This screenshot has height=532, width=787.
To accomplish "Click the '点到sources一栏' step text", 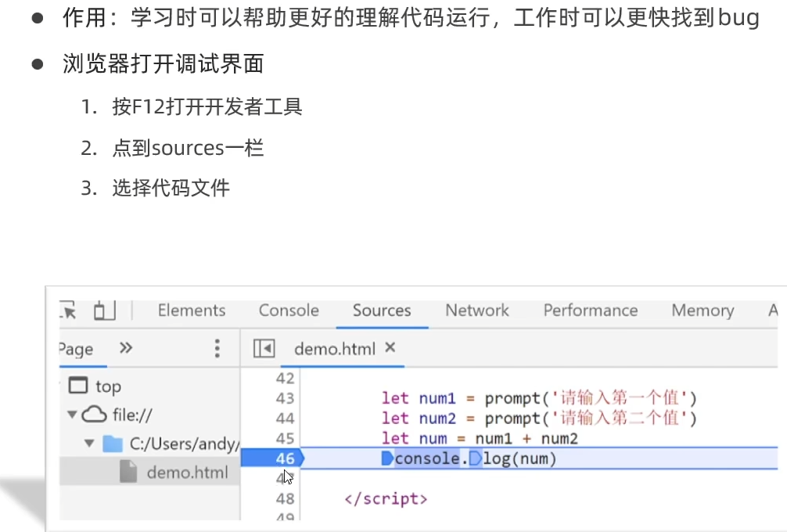I will 188,148.
